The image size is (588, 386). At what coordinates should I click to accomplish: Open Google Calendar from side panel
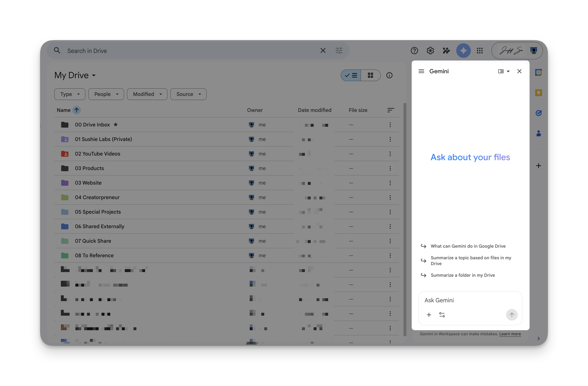tap(539, 72)
